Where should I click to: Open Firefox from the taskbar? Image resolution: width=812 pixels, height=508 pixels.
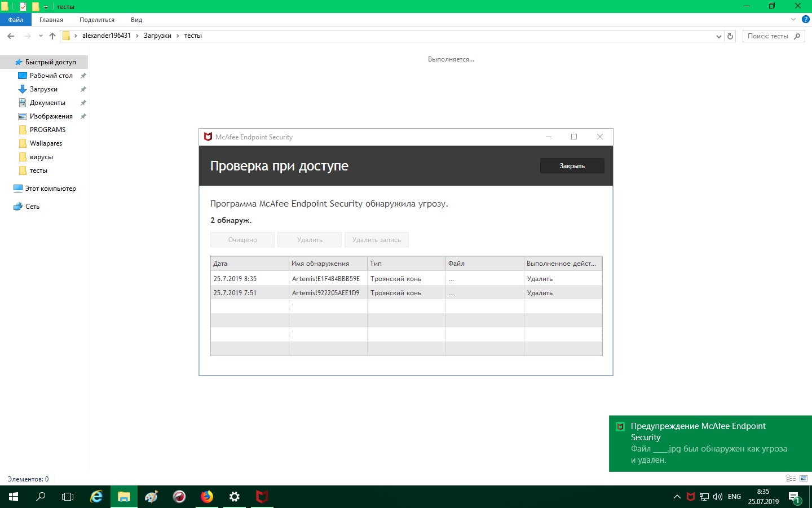207,497
